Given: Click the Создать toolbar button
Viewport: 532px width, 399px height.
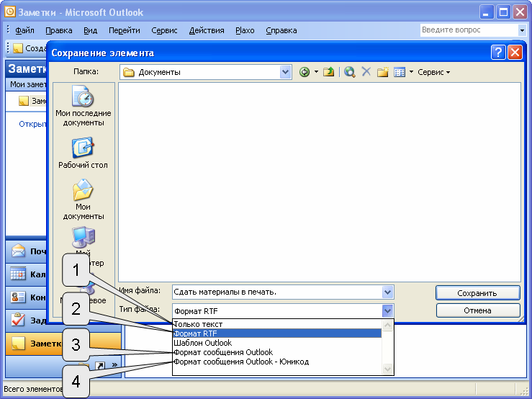Looking at the screenshot, I should click(30, 48).
